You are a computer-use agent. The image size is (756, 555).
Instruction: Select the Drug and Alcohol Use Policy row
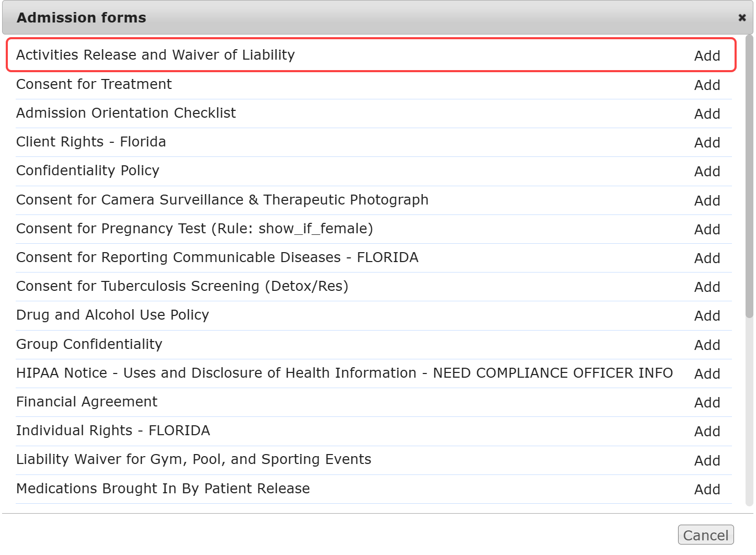[112, 315]
